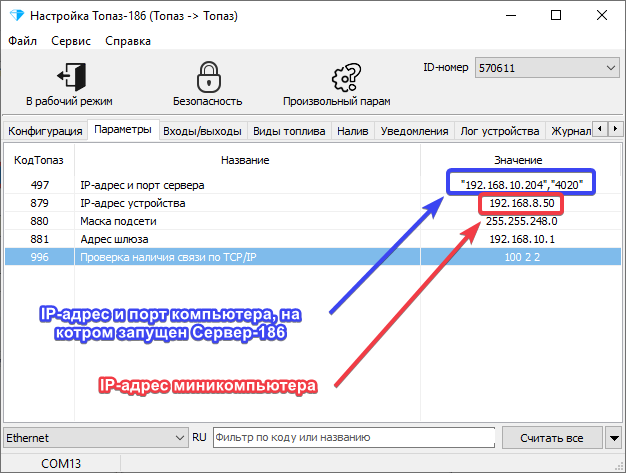Switch to the Лог устройства tab
626x473 pixels.
pos(500,131)
